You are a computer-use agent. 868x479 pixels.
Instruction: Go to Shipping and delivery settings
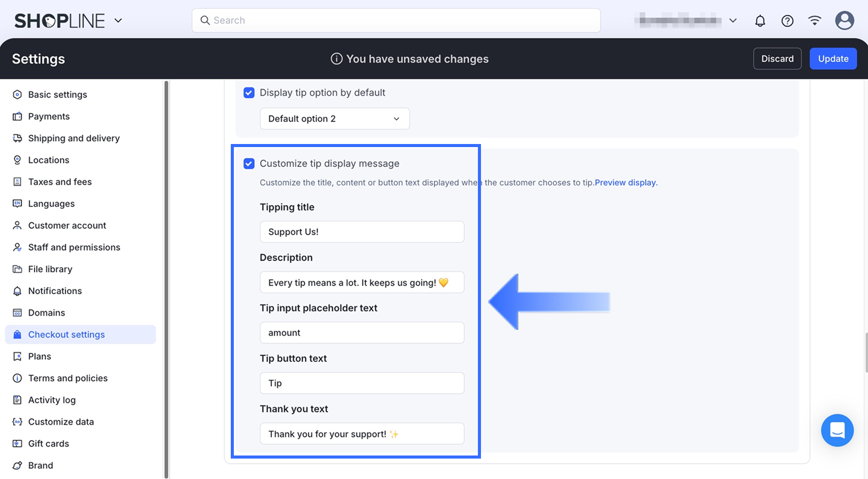click(x=74, y=138)
